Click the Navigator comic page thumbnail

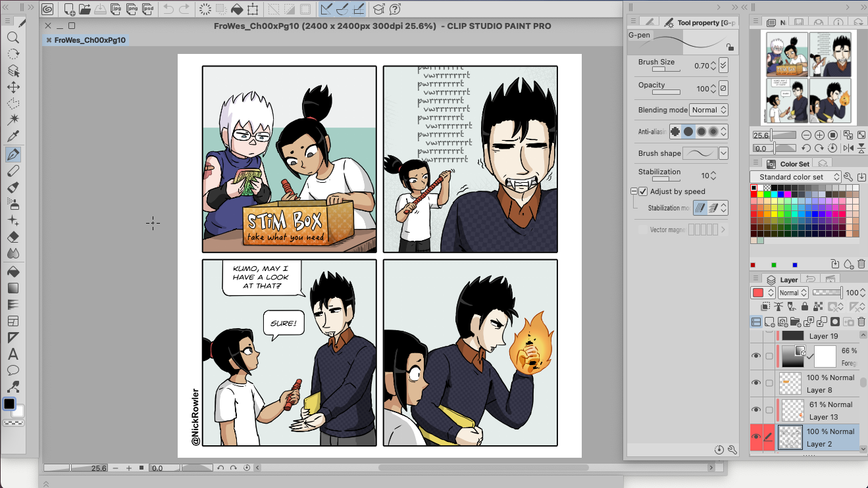click(808, 77)
